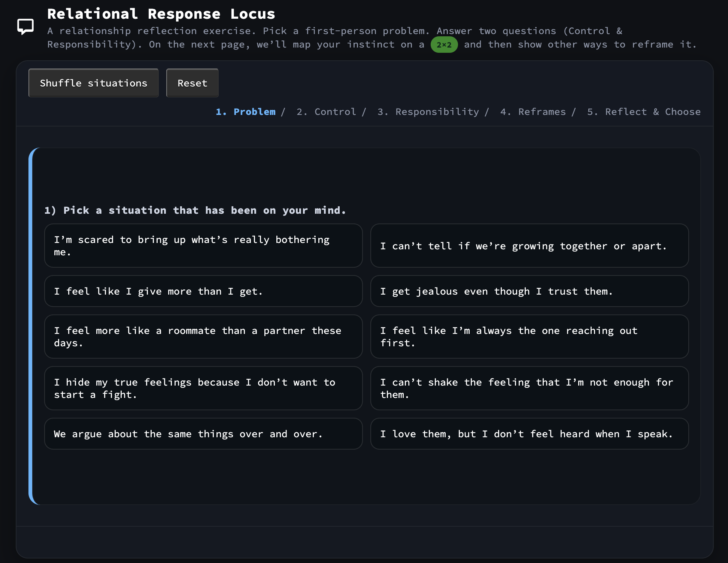Click the Relational Response Locus title
The width and height of the screenshot is (728, 563).
(161, 14)
